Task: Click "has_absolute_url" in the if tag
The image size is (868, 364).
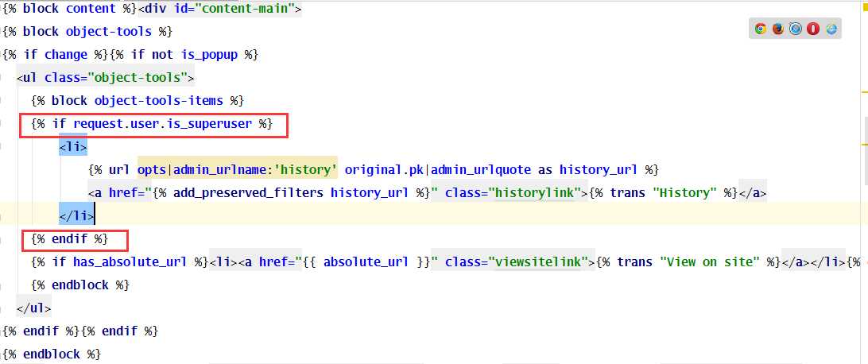Action: [x=130, y=261]
